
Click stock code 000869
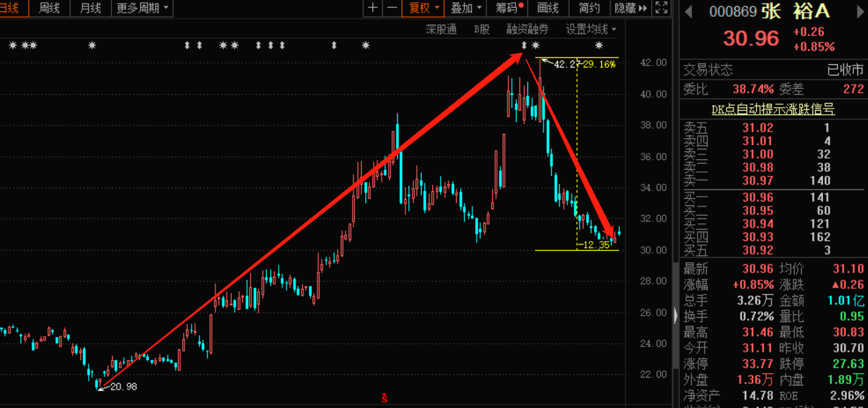(733, 12)
